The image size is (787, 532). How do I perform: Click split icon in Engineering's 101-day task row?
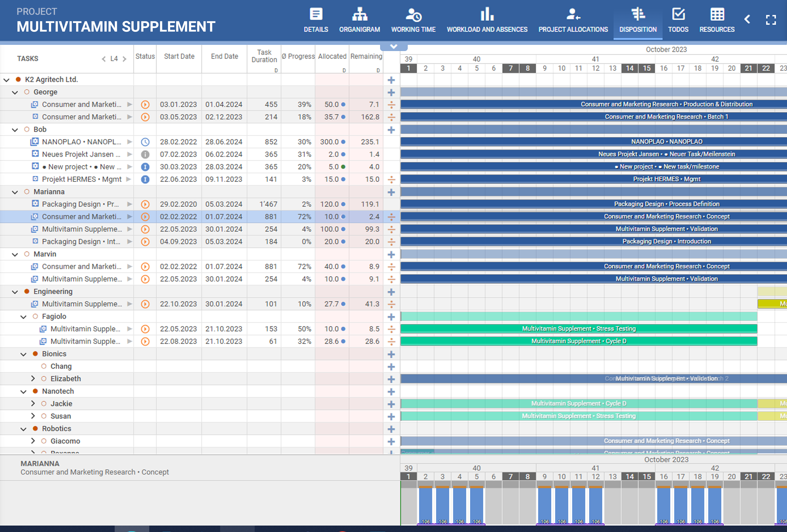pyautogui.click(x=391, y=304)
